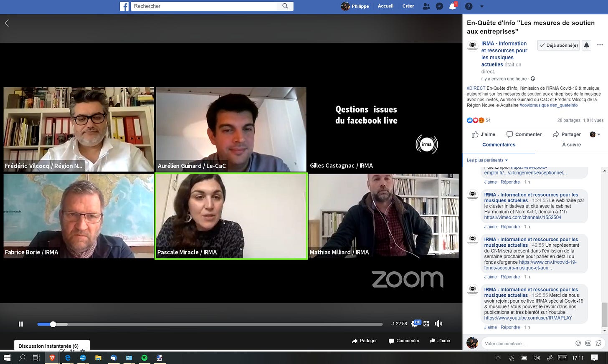Click the sidebar Commenter button
The width and height of the screenshot is (608, 364).
524,134
